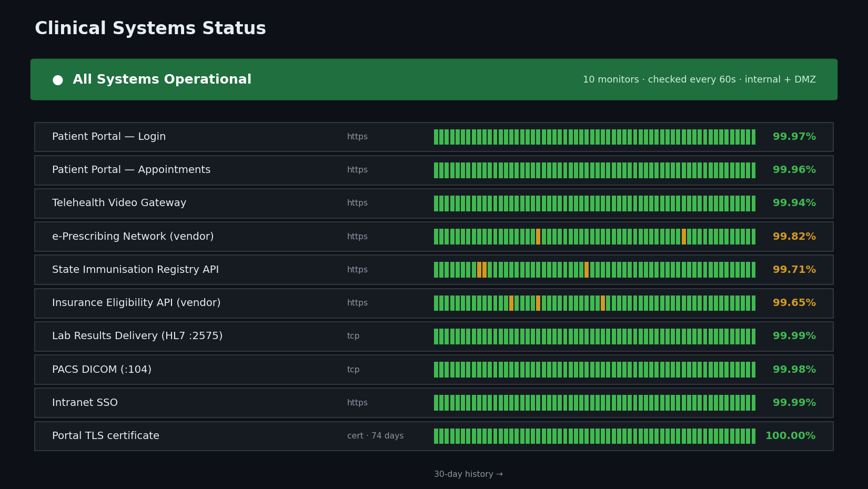868x489 pixels.
Task: Open the Patient Portal — Login monitor
Action: coord(434,137)
